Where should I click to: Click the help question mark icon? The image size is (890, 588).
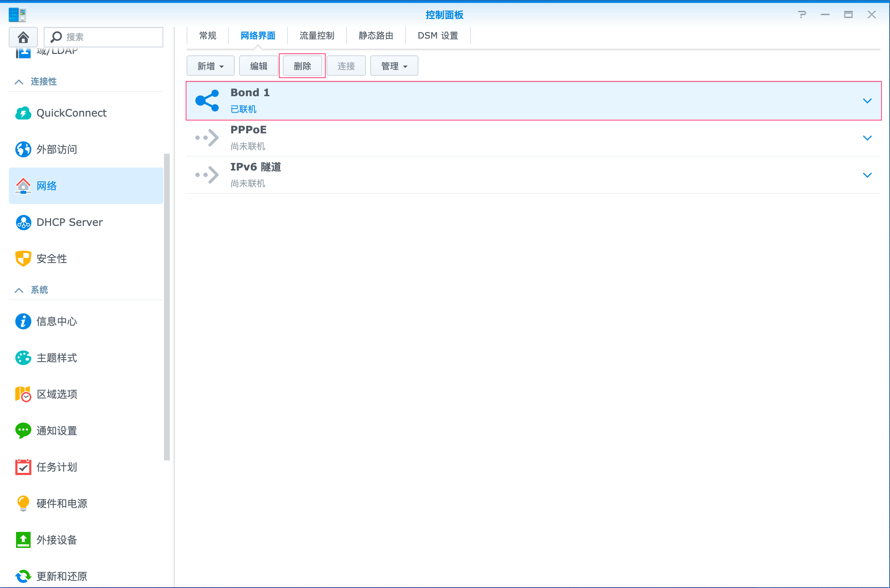coord(801,15)
